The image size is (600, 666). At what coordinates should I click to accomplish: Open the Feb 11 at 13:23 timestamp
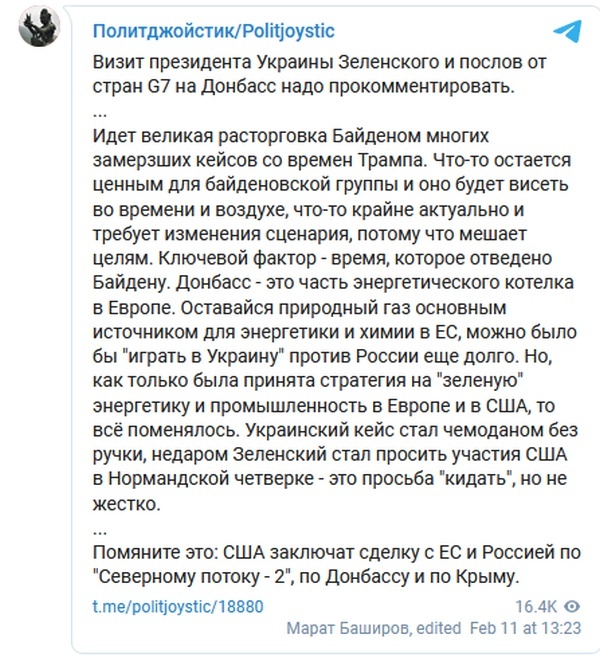pyautogui.click(x=525, y=628)
